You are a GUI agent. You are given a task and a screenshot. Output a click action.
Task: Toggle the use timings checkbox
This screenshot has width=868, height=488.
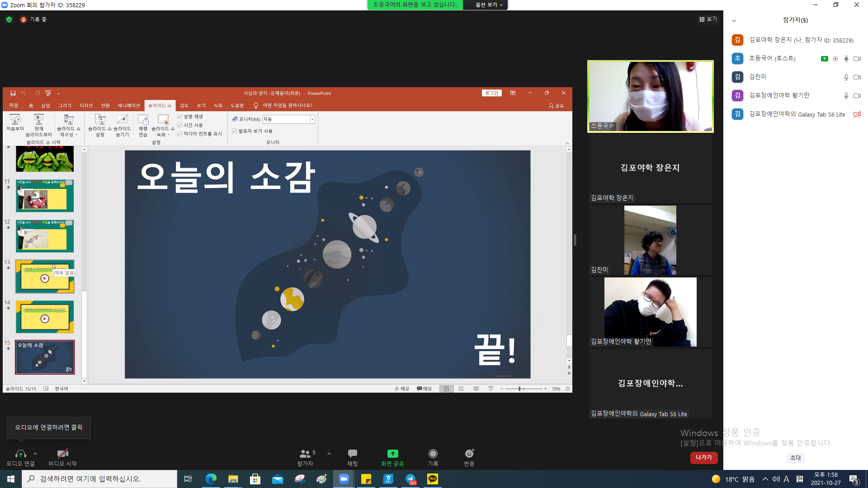coord(180,125)
